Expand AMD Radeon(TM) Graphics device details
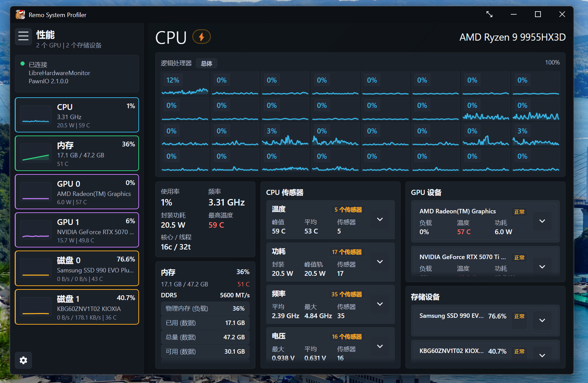 542,221
